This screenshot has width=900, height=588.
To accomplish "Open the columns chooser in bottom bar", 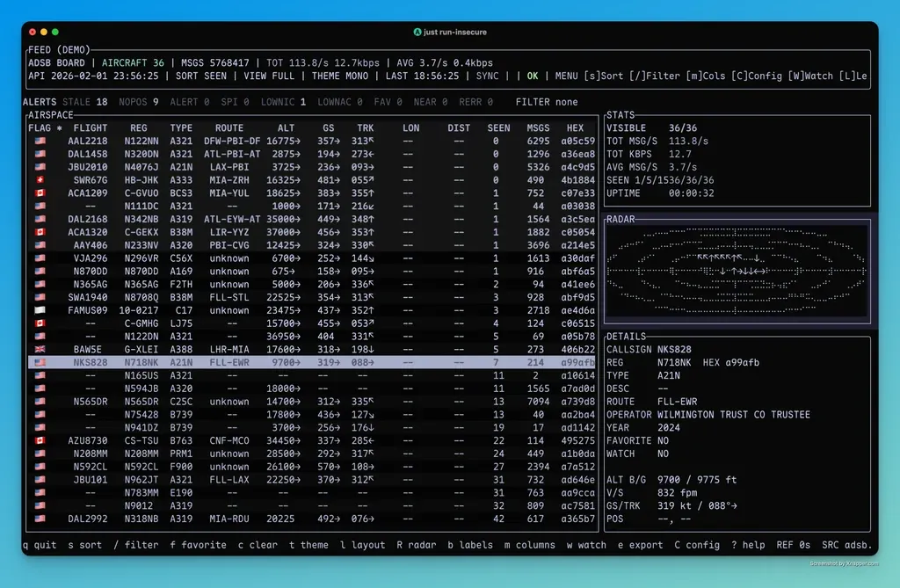I will click(529, 545).
